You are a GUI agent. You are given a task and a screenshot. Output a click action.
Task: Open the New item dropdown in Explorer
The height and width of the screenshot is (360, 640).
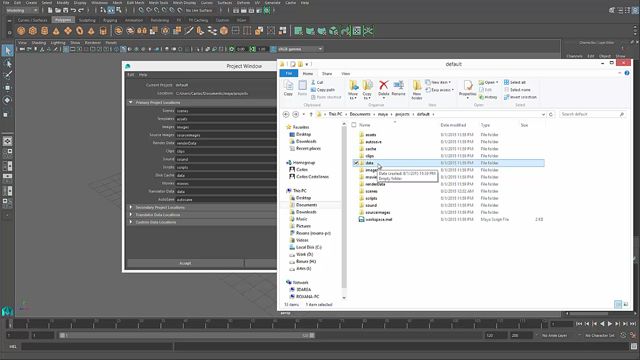click(x=438, y=82)
